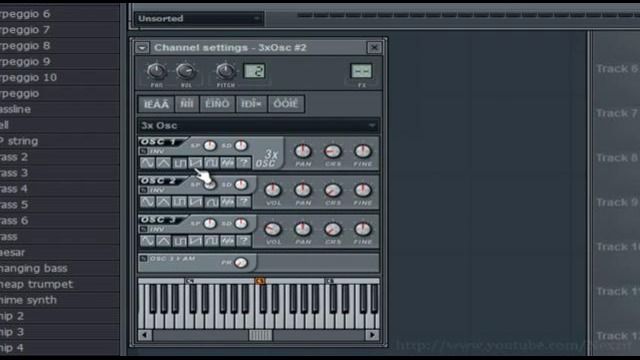Switch to fifth channel settings tab

(286, 104)
